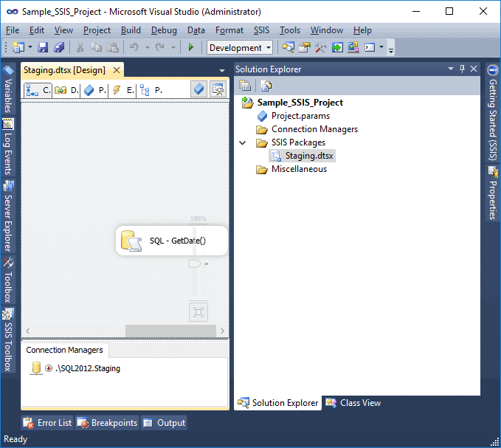Open the Debug menu
501x448 pixels.
click(x=164, y=30)
